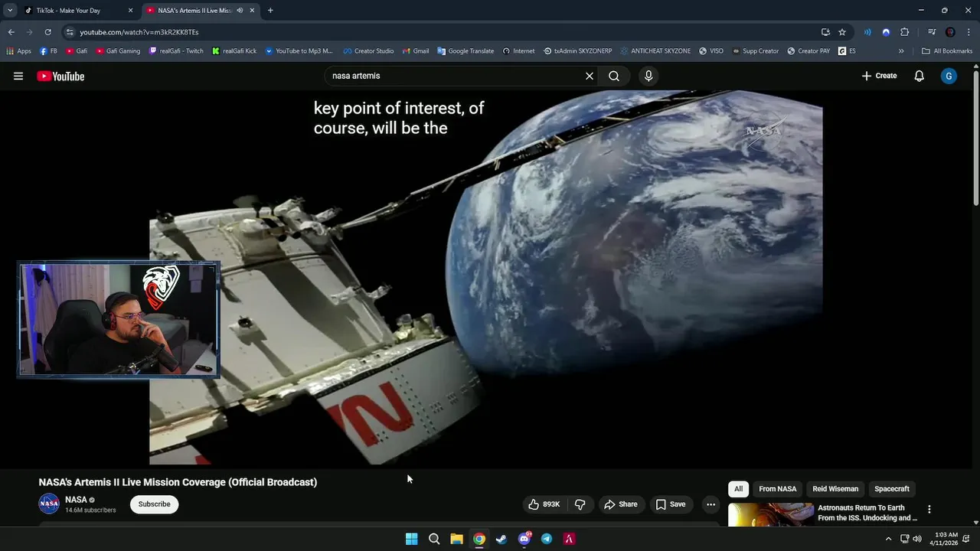
Task: Select the From NASA chip
Action: point(777,489)
